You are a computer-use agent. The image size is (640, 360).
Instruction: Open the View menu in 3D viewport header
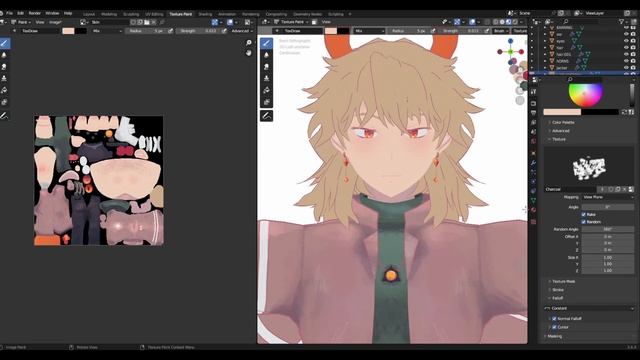[326, 22]
